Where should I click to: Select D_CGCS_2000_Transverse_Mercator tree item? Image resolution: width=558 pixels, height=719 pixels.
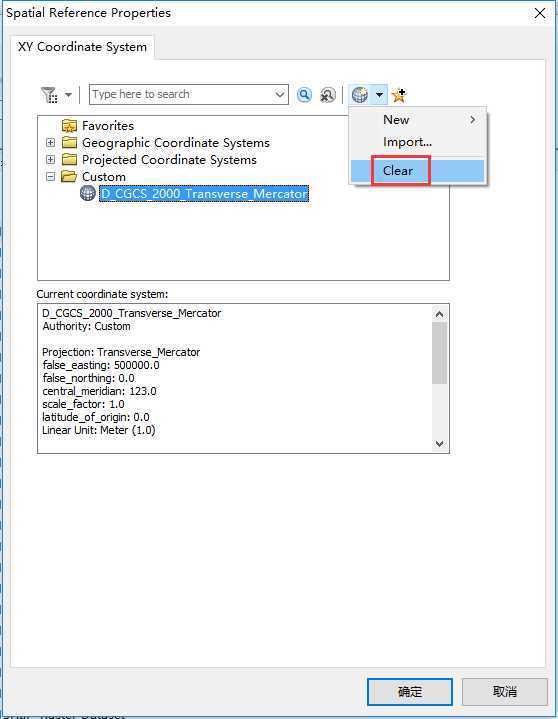coord(204,194)
